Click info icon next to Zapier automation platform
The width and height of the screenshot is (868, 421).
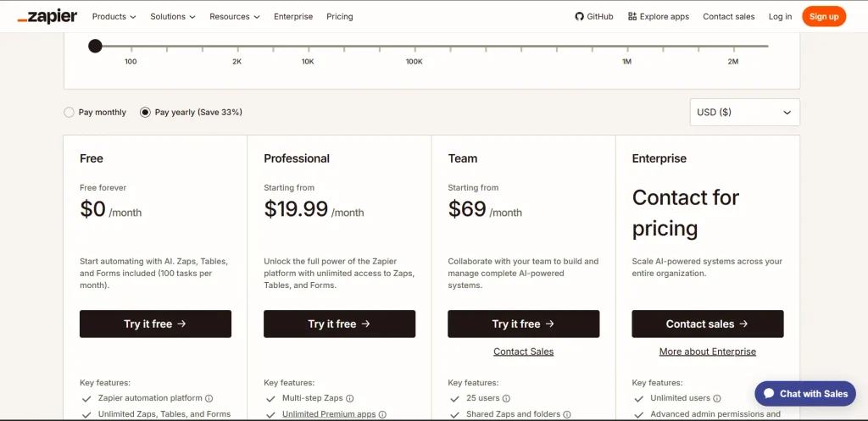(x=209, y=398)
